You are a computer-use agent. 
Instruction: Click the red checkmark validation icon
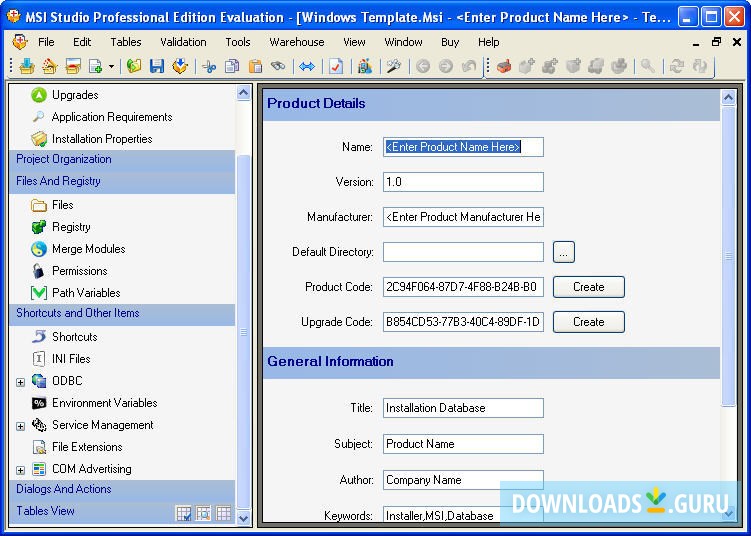coord(336,66)
